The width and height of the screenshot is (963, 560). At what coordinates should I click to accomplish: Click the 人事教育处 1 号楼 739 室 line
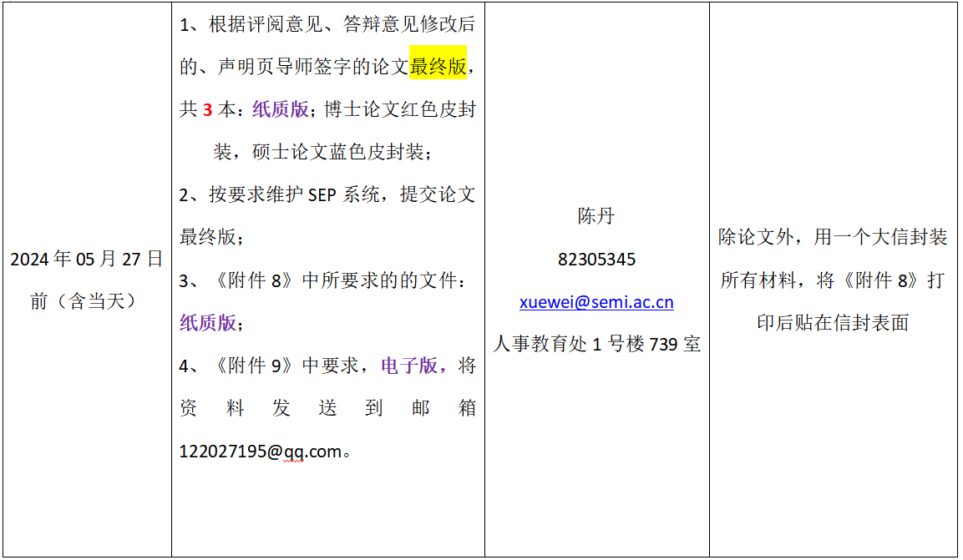tap(596, 344)
